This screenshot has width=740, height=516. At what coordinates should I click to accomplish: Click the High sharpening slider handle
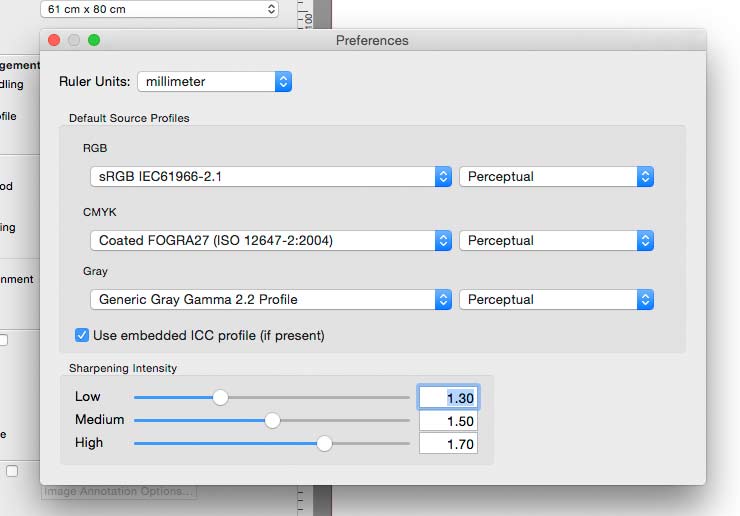(324, 443)
